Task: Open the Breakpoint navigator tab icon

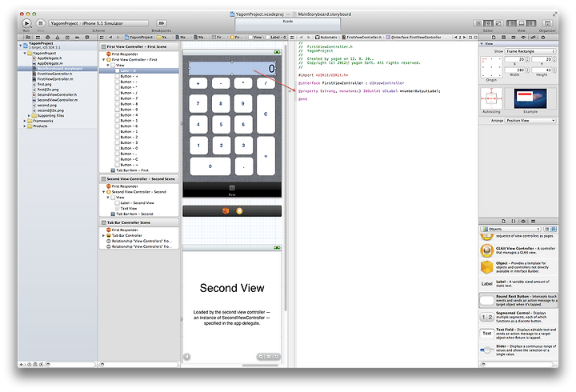Action: [77, 37]
